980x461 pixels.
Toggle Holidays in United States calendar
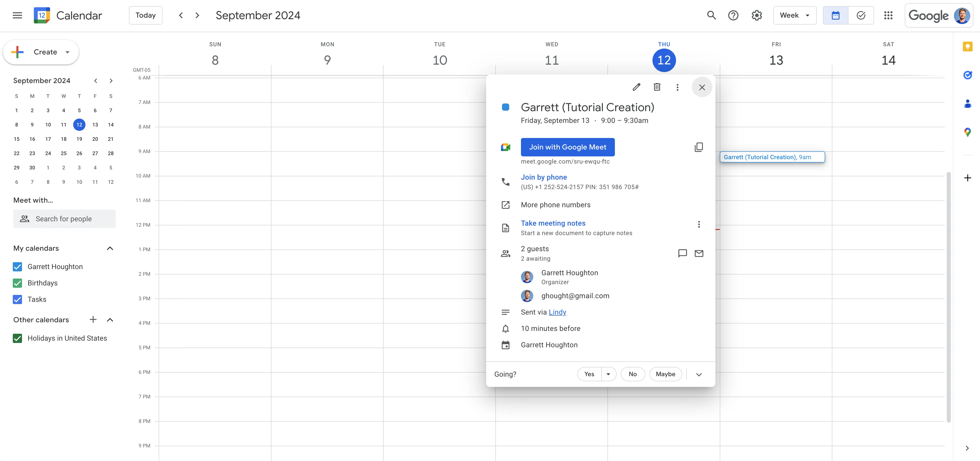17,338
